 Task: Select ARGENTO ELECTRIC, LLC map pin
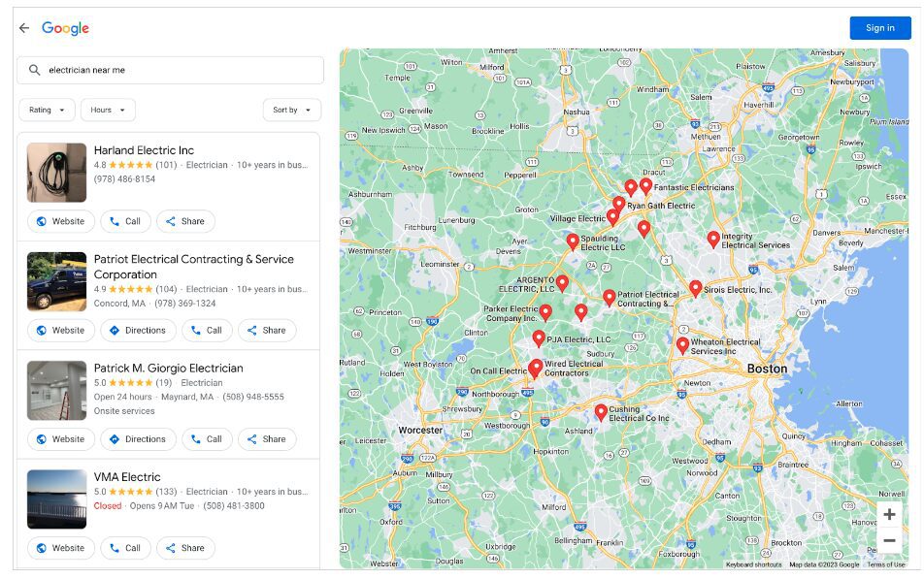[x=562, y=283]
